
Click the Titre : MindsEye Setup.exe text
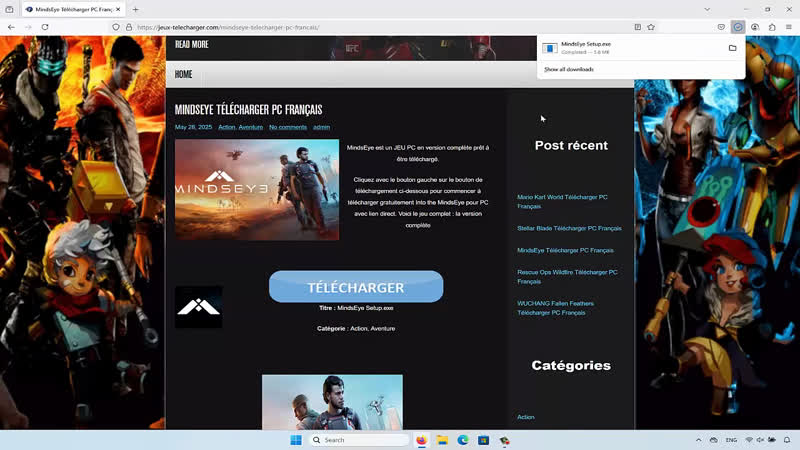[x=356, y=308]
